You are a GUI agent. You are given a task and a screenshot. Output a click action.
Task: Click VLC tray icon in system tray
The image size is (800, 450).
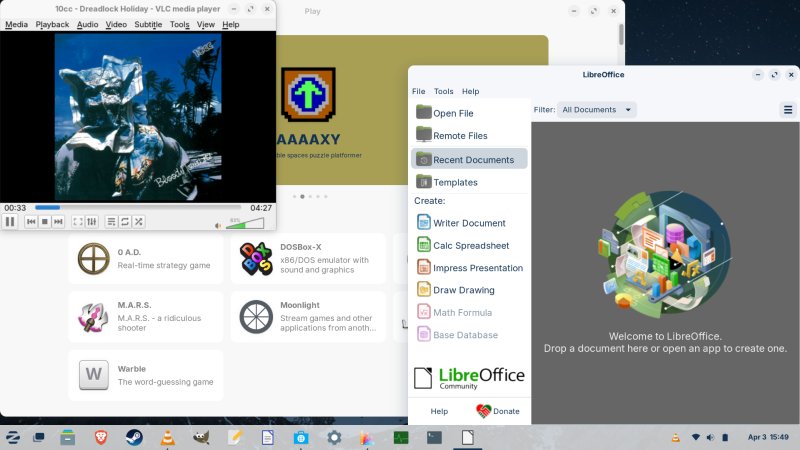click(676, 437)
